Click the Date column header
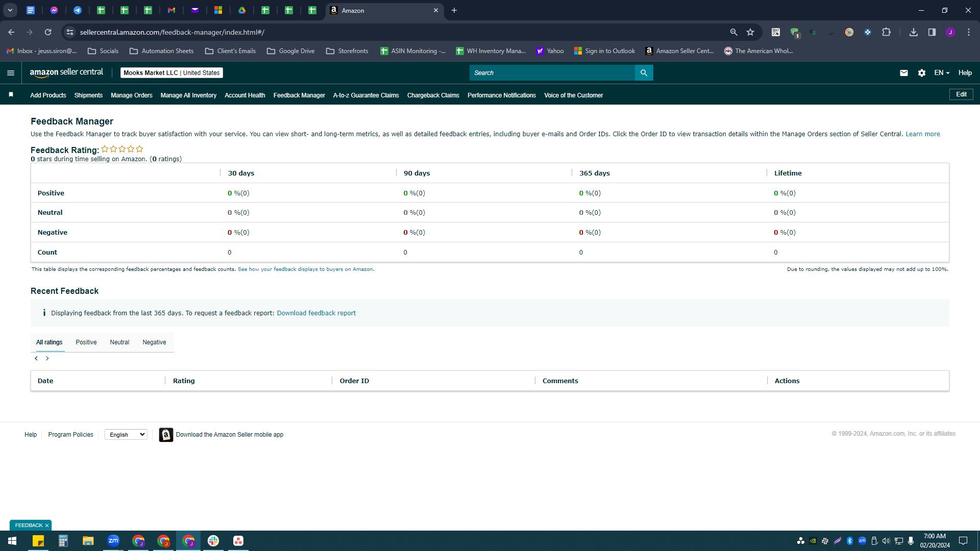This screenshot has width=980, height=551. click(x=45, y=381)
